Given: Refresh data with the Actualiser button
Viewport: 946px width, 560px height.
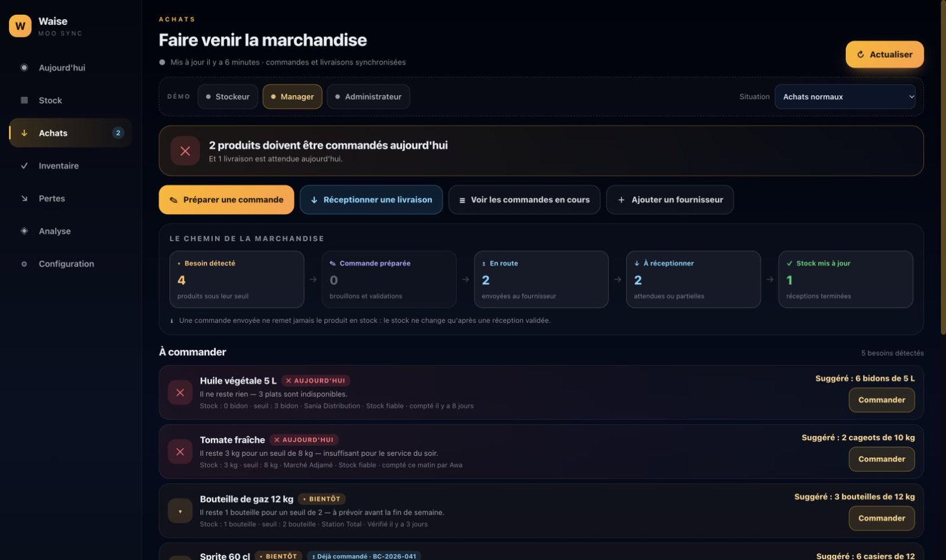Looking at the screenshot, I should click(x=885, y=54).
